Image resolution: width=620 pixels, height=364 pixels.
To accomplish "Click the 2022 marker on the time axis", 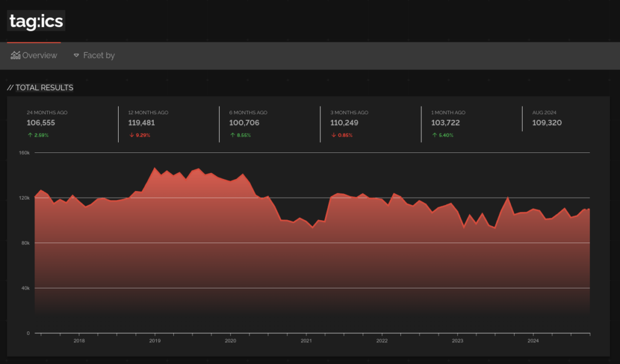I will point(382,340).
